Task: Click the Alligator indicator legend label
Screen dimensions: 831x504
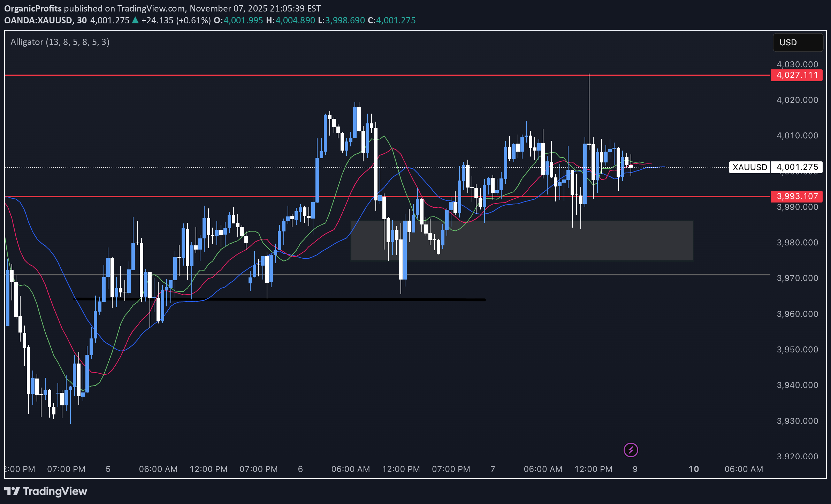Action: 60,42
